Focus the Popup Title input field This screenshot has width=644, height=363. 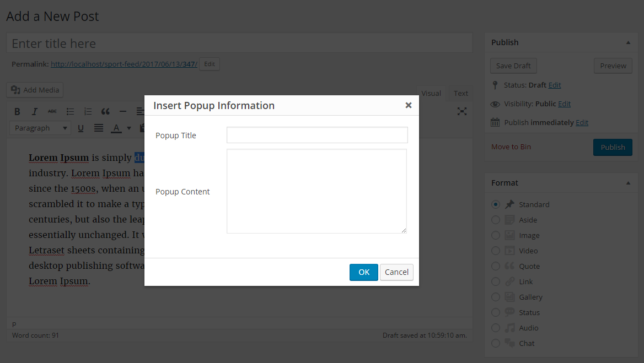pyautogui.click(x=317, y=135)
